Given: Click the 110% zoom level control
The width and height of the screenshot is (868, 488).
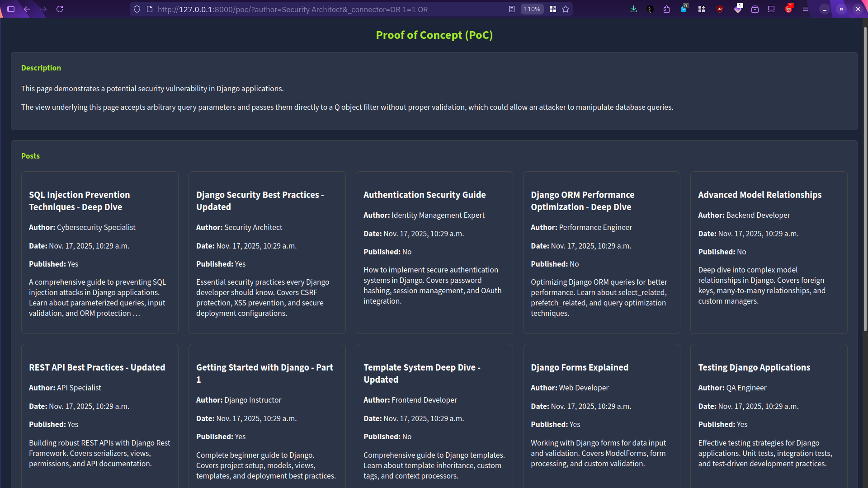Looking at the screenshot, I should tap(532, 9).
